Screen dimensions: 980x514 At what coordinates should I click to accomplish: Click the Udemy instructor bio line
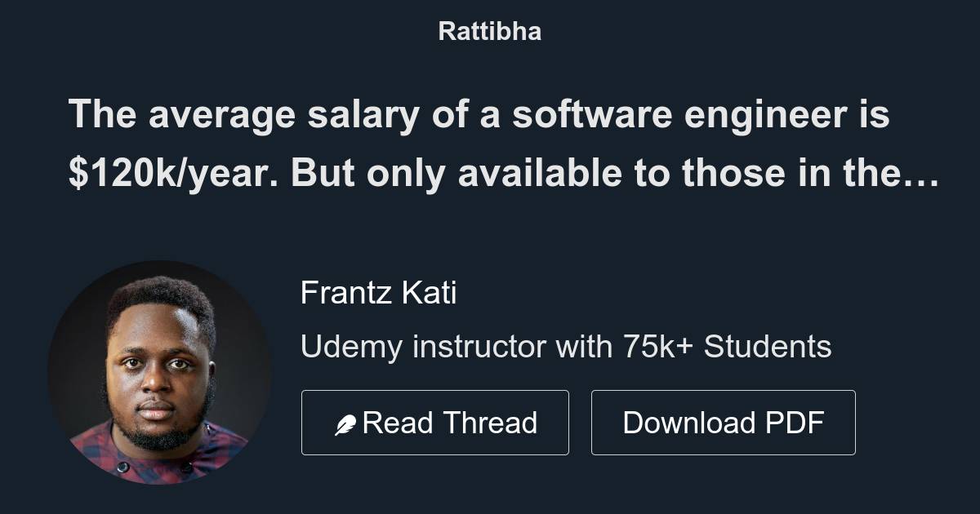567,346
